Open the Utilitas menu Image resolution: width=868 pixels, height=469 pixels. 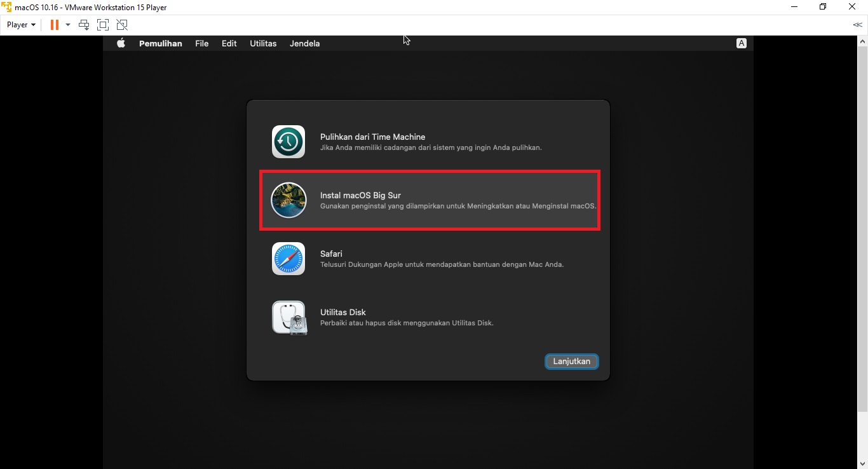[263, 43]
